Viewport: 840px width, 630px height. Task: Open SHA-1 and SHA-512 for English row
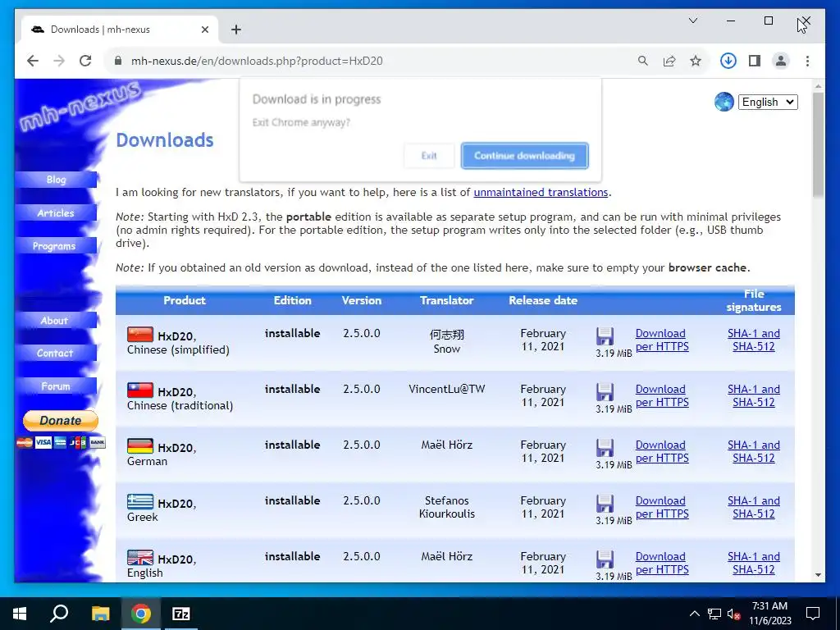[754, 563]
